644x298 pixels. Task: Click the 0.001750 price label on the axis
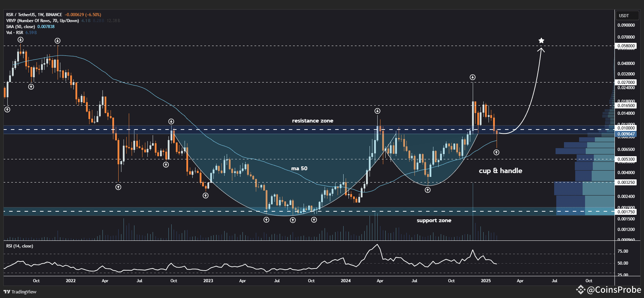[626, 212]
